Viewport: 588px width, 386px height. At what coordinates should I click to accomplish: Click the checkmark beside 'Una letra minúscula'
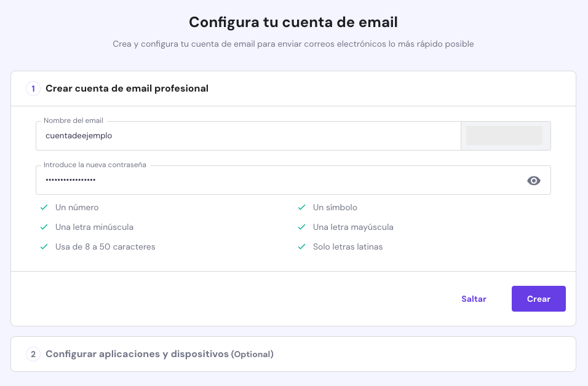44,227
